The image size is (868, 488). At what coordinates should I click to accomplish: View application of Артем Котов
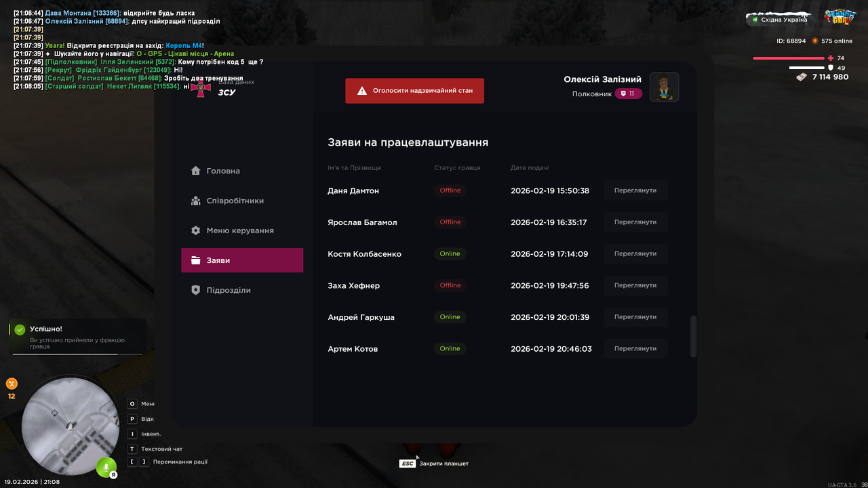(635, 348)
